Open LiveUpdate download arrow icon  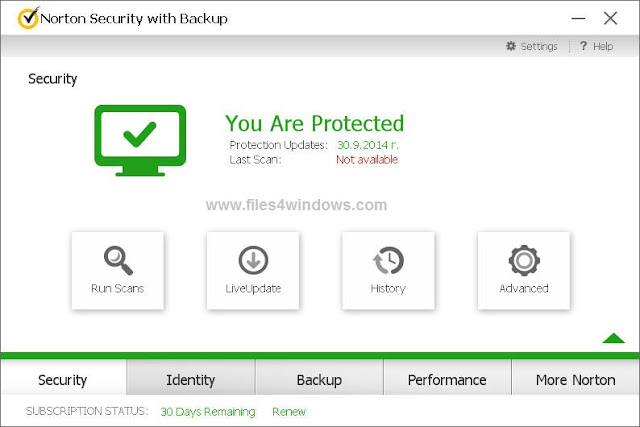253,260
